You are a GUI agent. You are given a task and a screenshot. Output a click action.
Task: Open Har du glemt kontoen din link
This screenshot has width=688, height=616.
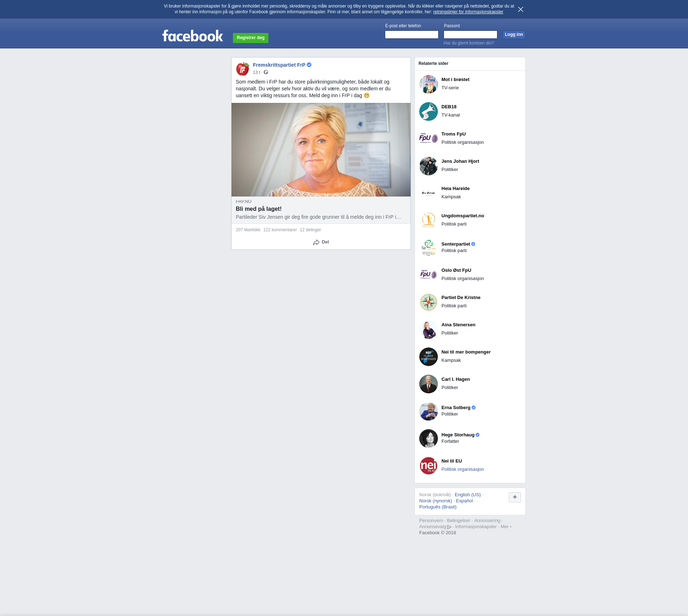point(469,43)
